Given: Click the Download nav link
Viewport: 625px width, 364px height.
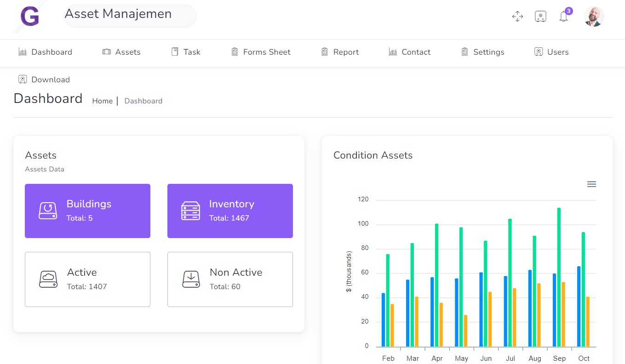Looking at the screenshot, I should 44,80.
